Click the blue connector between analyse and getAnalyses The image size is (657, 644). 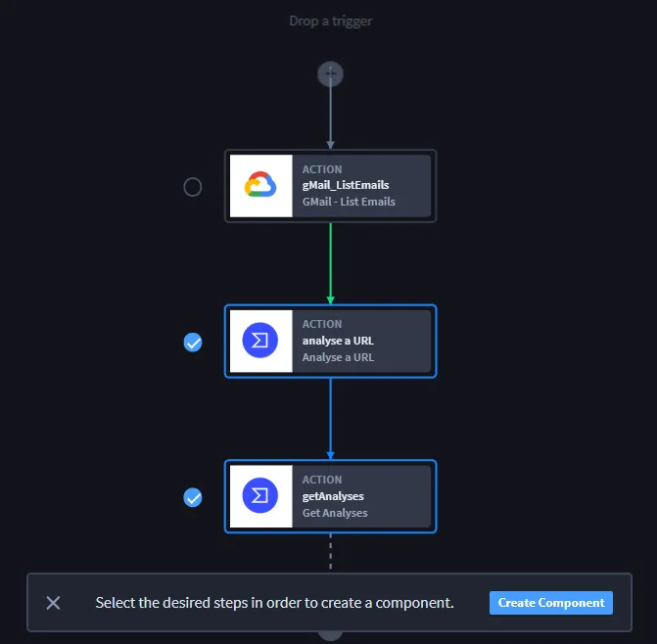pyautogui.click(x=331, y=419)
